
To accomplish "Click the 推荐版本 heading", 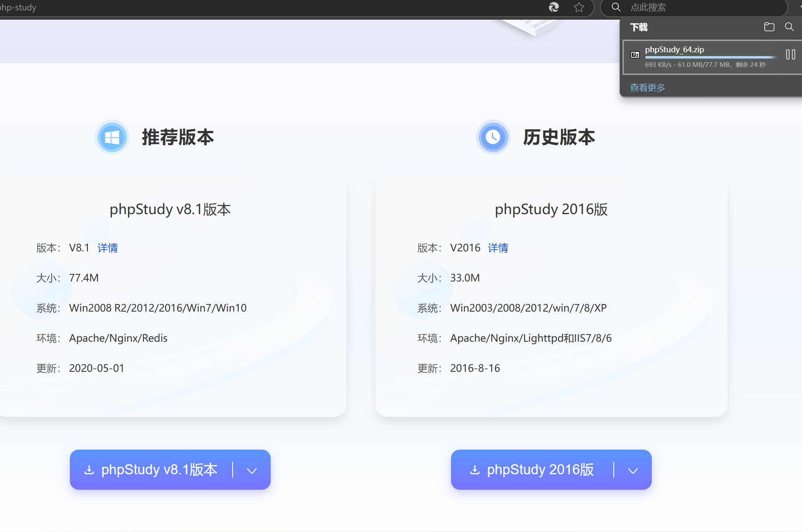I will (178, 137).
